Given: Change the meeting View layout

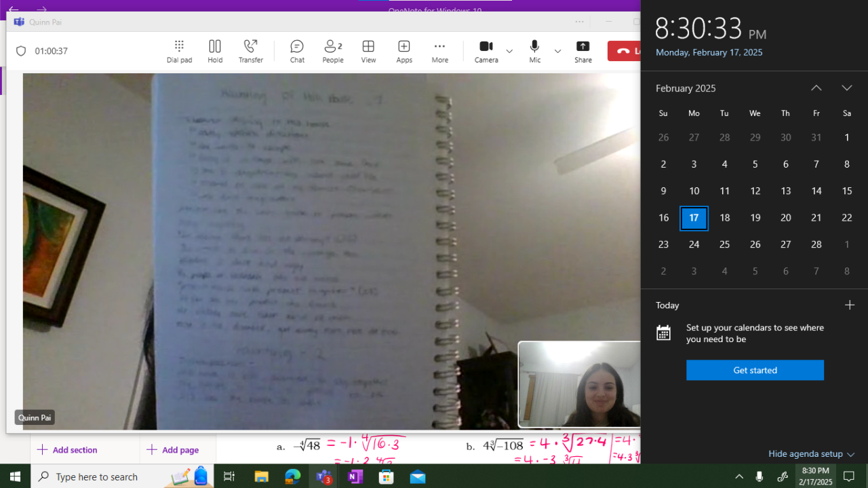Looking at the screenshot, I should (x=368, y=51).
